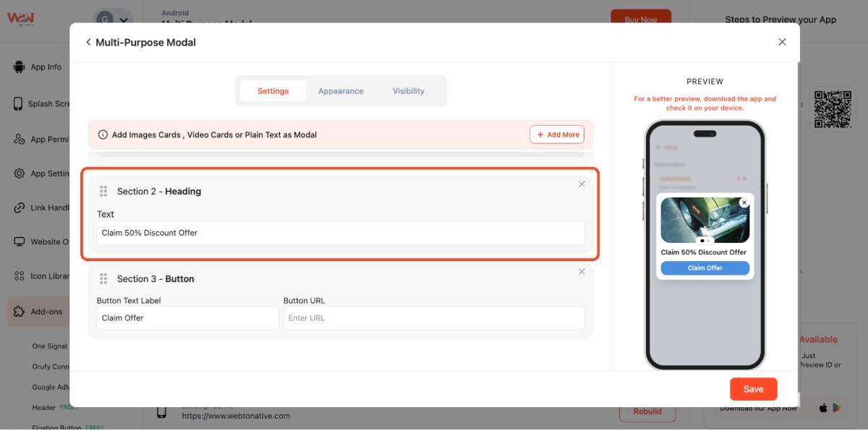
Task: Select the Settings tab
Action: (x=273, y=91)
